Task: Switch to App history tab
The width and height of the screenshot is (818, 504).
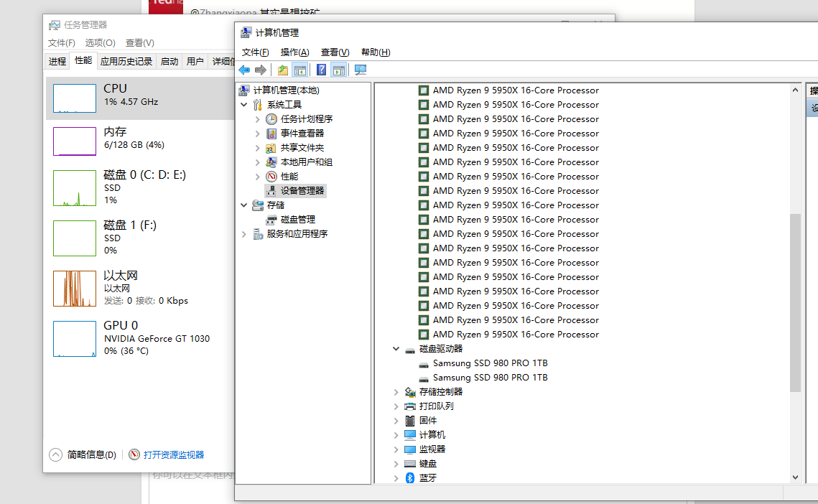Action: click(x=126, y=62)
